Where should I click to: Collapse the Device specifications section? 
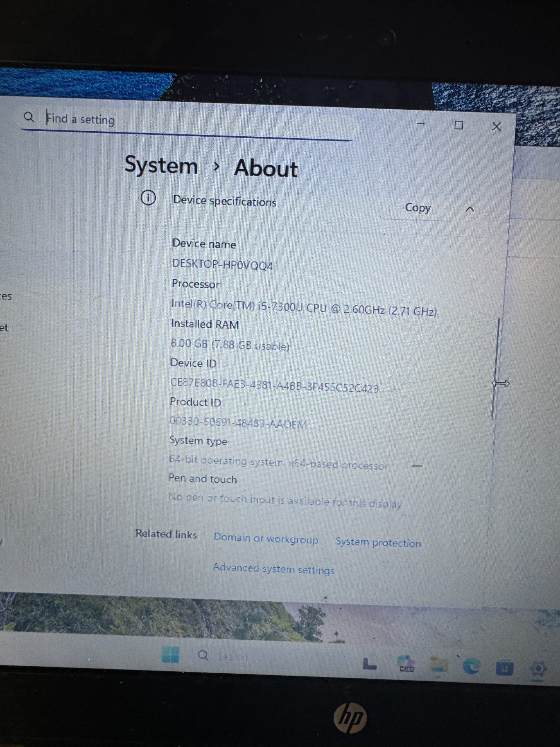click(x=470, y=210)
